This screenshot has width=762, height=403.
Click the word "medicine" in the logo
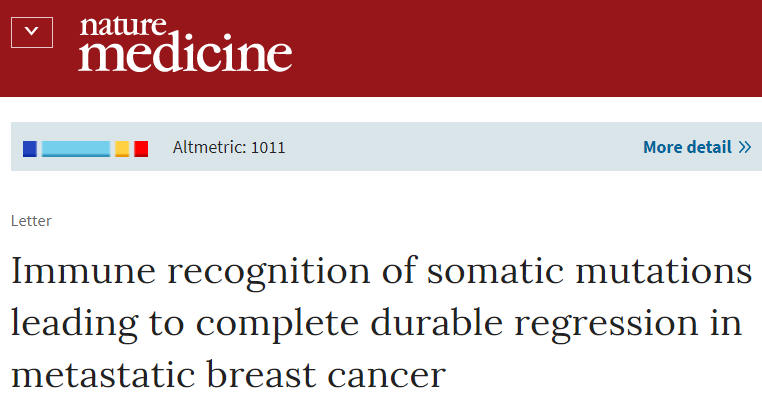click(x=185, y=53)
